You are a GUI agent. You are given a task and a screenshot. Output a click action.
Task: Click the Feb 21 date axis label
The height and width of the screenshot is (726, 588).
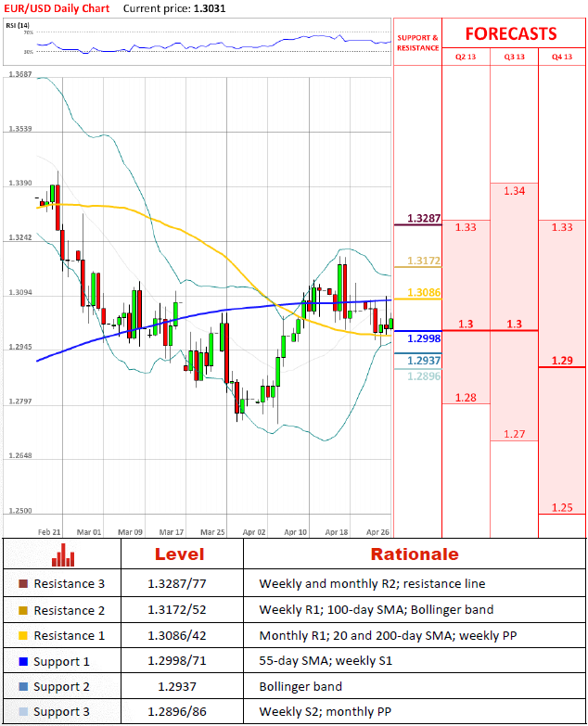coord(49,532)
